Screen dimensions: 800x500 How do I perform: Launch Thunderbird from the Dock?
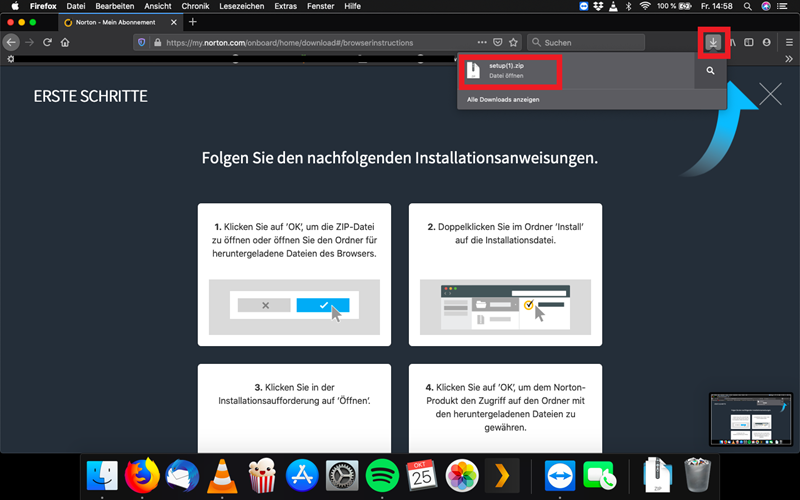(182, 476)
